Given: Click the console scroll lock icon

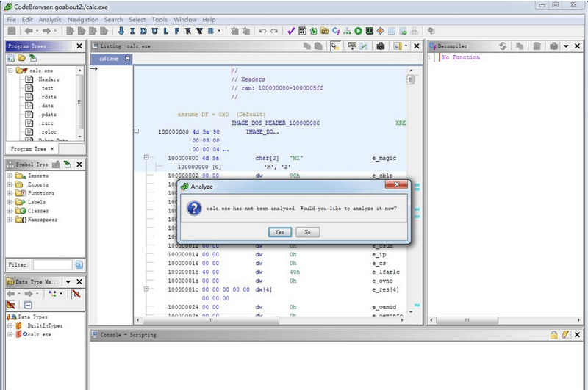Looking at the screenshot, I should [553, 335].
